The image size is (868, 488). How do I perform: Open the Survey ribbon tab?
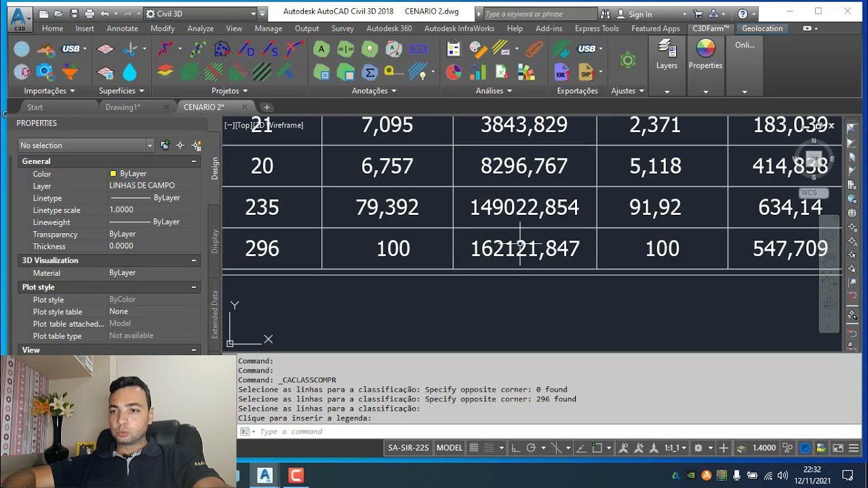coord(342,28)
